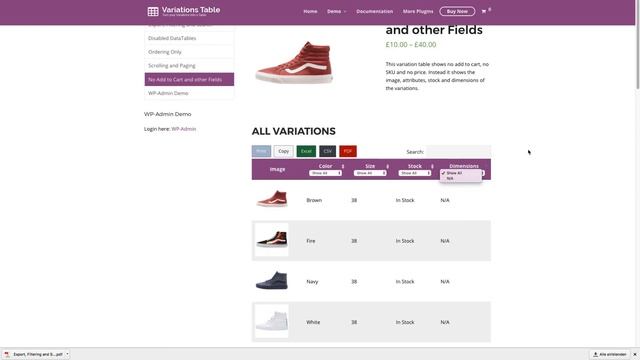Export table with Excel button
This screenshot has height=360, width=640.
[306, 151]
